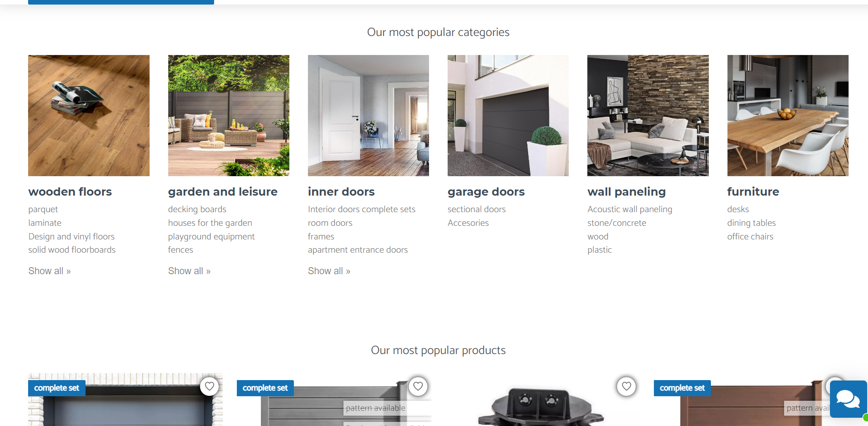Choose dining tables under furniture
The height and width of the screenshot is (426, 868).
[751, 223]
